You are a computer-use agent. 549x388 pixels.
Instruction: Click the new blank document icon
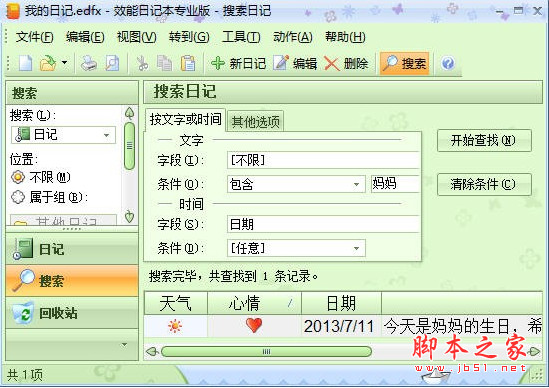pyautogui.click(x=25, y=63)
